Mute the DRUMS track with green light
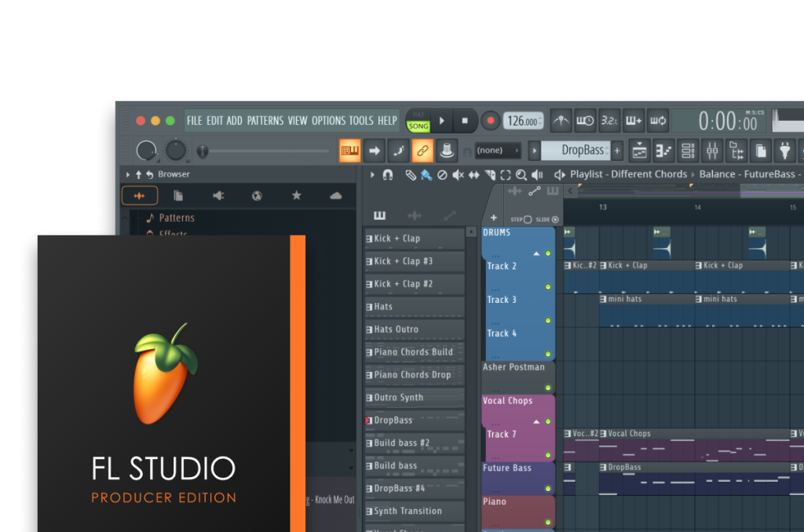 point(548,253)
